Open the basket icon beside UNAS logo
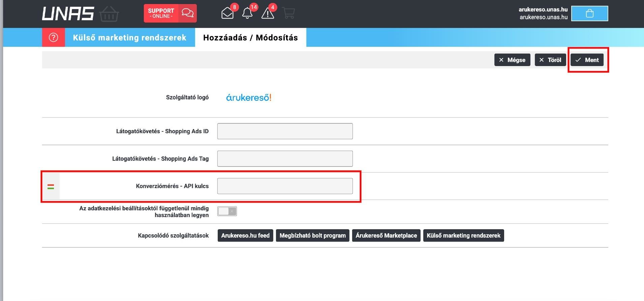The width and height of the screenshot is (644, 301). [109, 14]
